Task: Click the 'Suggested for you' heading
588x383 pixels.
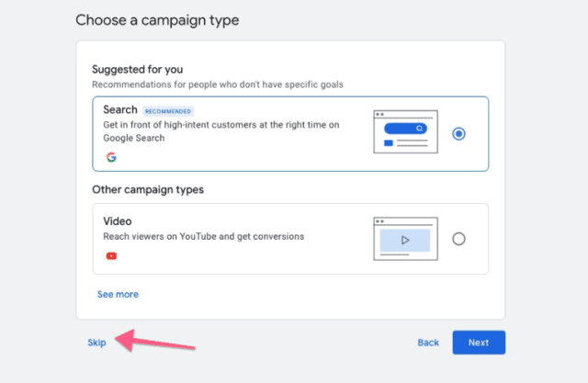Action: 137,69
